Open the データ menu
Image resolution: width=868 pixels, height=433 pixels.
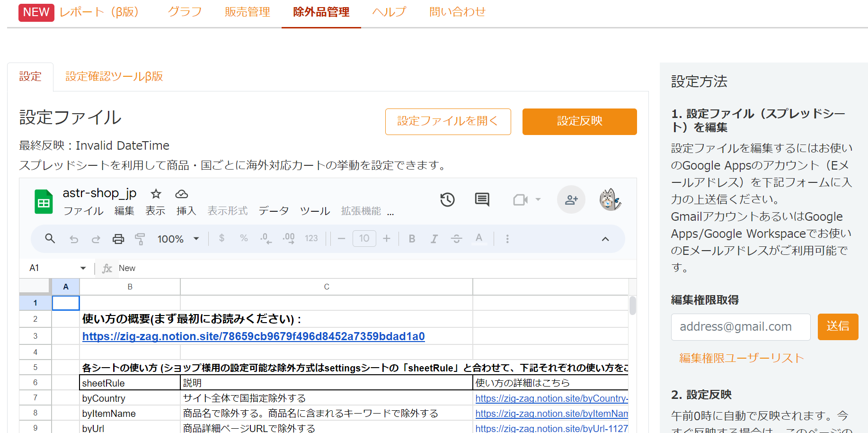pyautogui.click(x=274, y=211)
